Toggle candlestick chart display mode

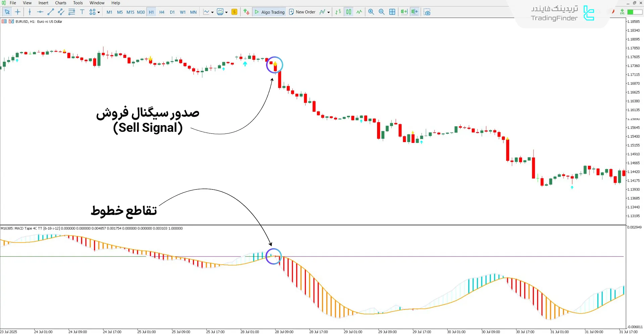(349, 12)
